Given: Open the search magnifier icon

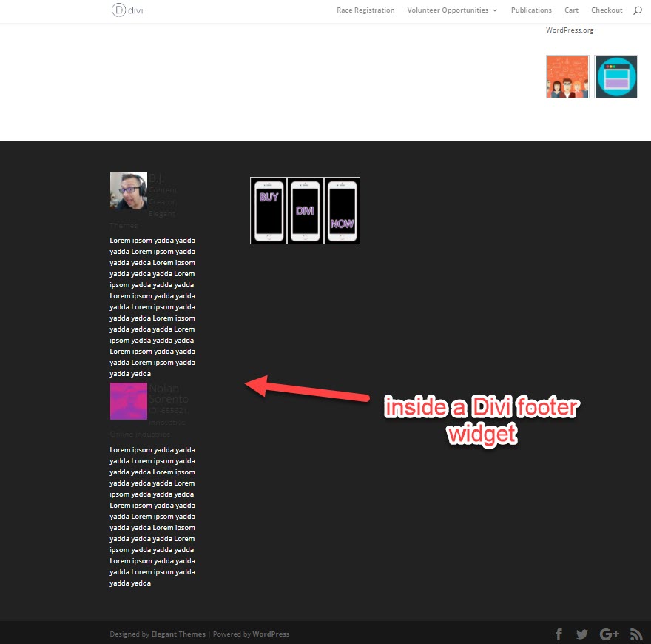Looking at the screenshot, I should pos(638,10).
